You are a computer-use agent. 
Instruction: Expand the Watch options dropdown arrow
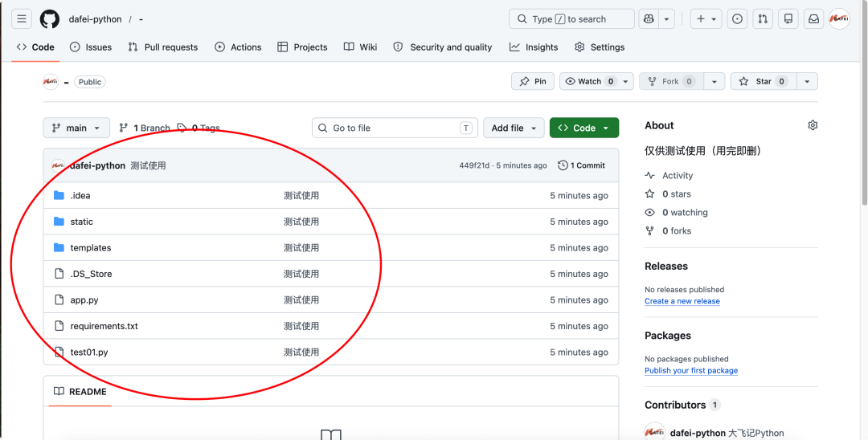point(626,81)
